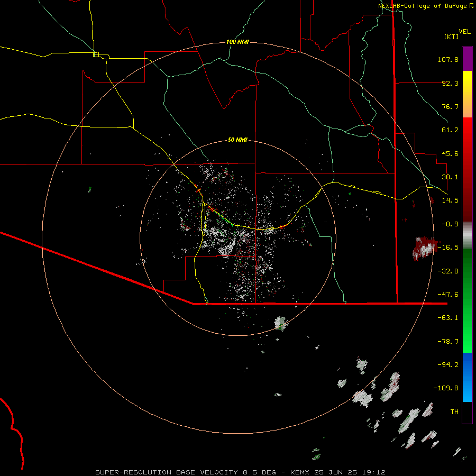476x476 pixels.
Task: Pick the blue segment of velocity scale
Action: tap(467, 377)
